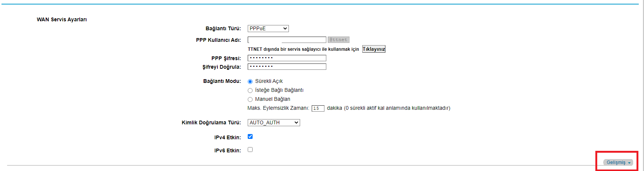Click the arrow of the Bağlantı Türü select
This screenshot has height=171, width=644.
coord(285,28)
